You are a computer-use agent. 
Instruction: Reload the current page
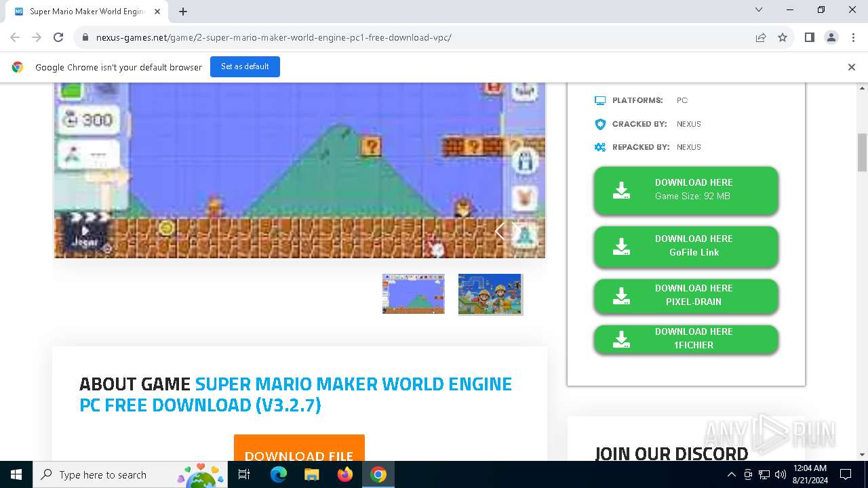click(x=58, y=37)
